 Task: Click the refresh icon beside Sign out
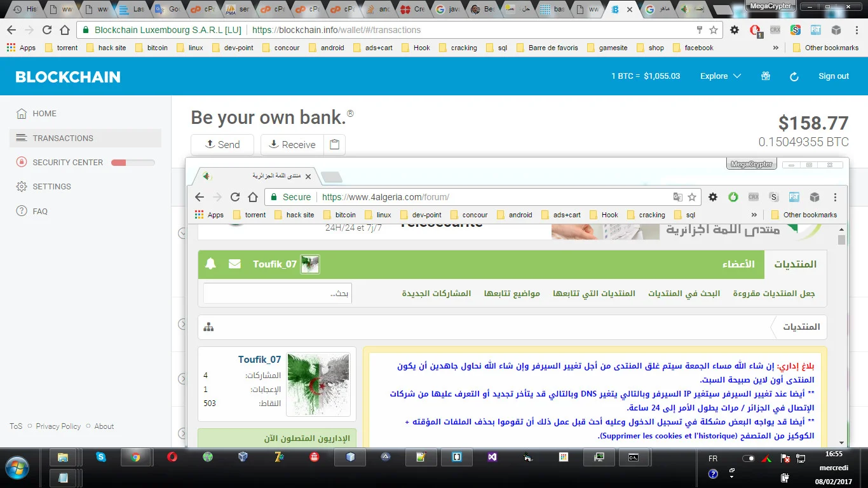[x=794, y=76]
